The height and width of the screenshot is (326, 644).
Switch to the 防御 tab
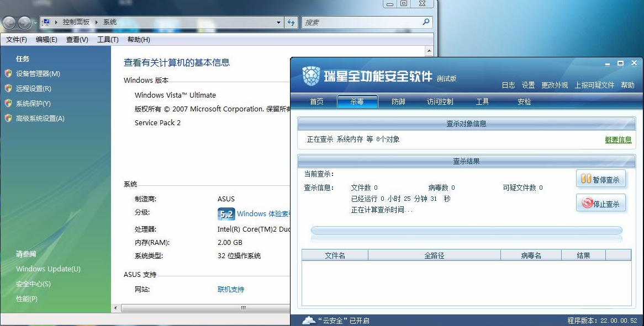point(398,101)
